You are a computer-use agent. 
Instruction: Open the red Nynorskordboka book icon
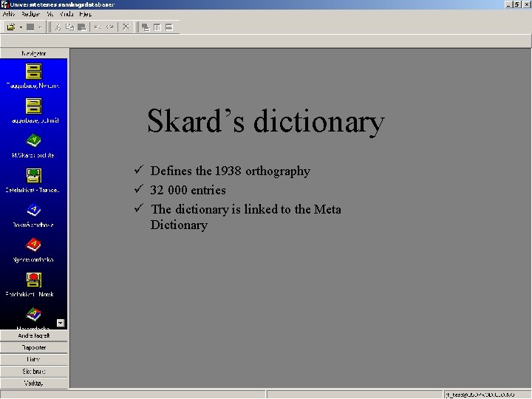point(33,245)
